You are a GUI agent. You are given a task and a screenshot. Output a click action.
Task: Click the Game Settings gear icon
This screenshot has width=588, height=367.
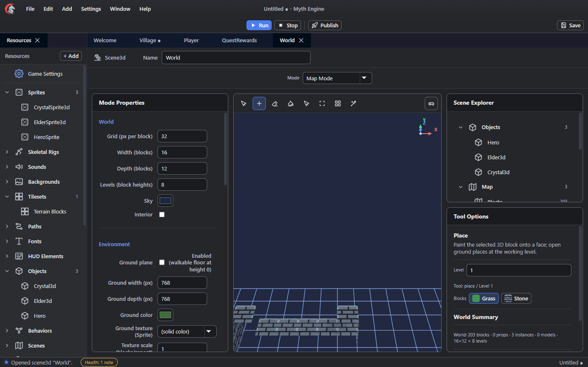point(19,74)
